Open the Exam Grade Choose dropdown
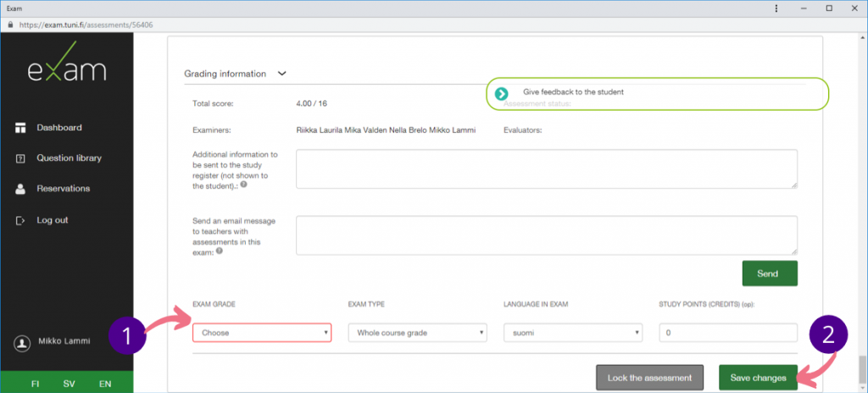The height and width of the screenshot is (393, 868). click(x=262, y=333)
